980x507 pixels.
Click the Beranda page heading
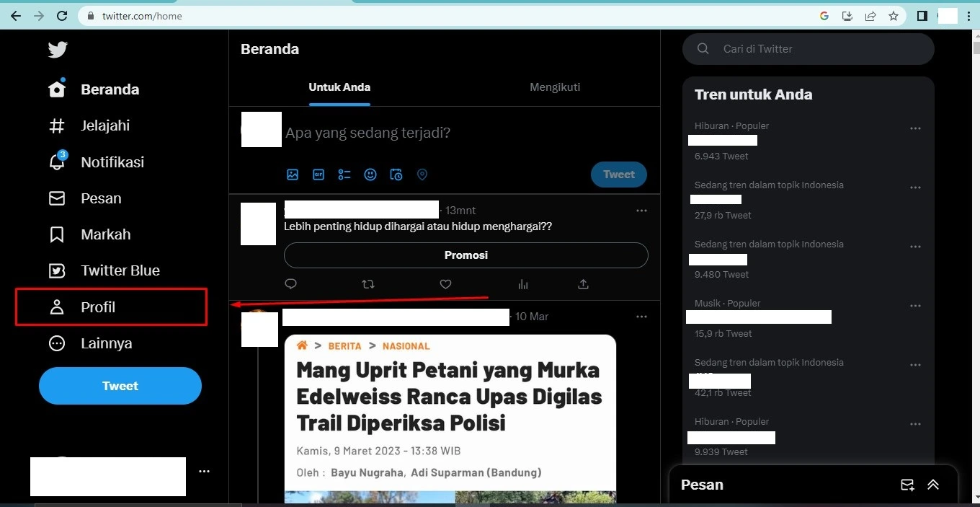269,49
